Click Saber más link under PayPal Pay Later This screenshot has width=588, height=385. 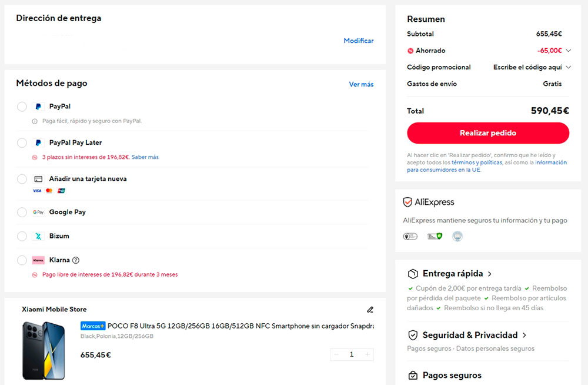click(x=145, y=157)
